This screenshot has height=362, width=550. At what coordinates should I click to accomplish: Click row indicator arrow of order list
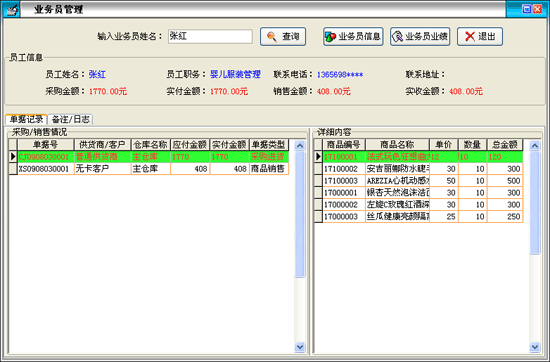tap(13, 157)
